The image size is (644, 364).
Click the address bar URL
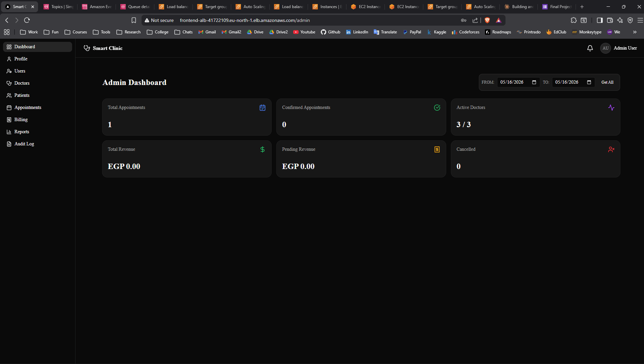pos(245,20)
